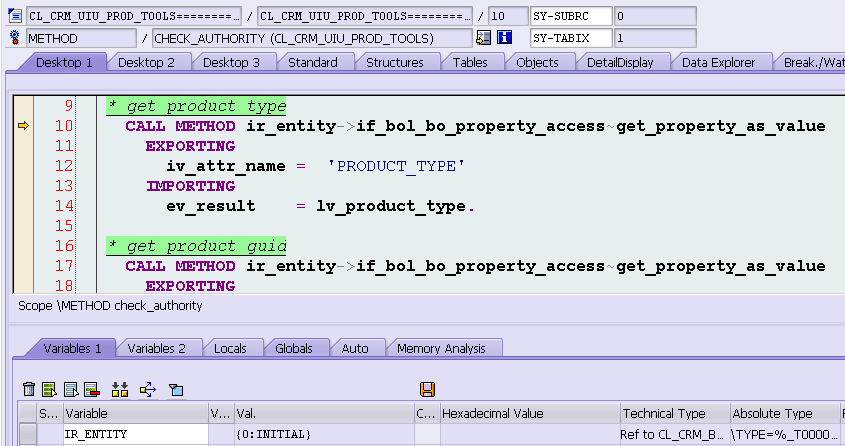Switch to the DetailDisplay tab
The width and height of the screenshot is (845, 446).
[x=620, y=62]
